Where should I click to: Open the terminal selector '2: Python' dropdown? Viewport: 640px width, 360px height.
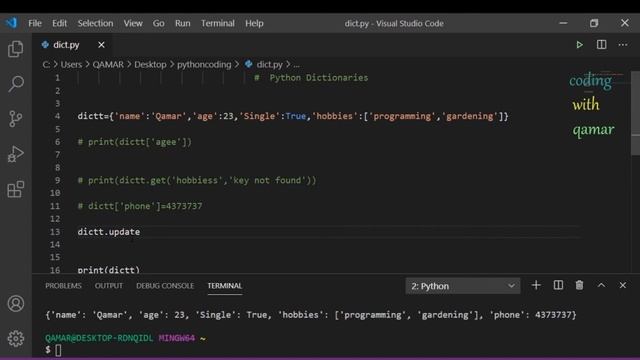click(463, 286)
